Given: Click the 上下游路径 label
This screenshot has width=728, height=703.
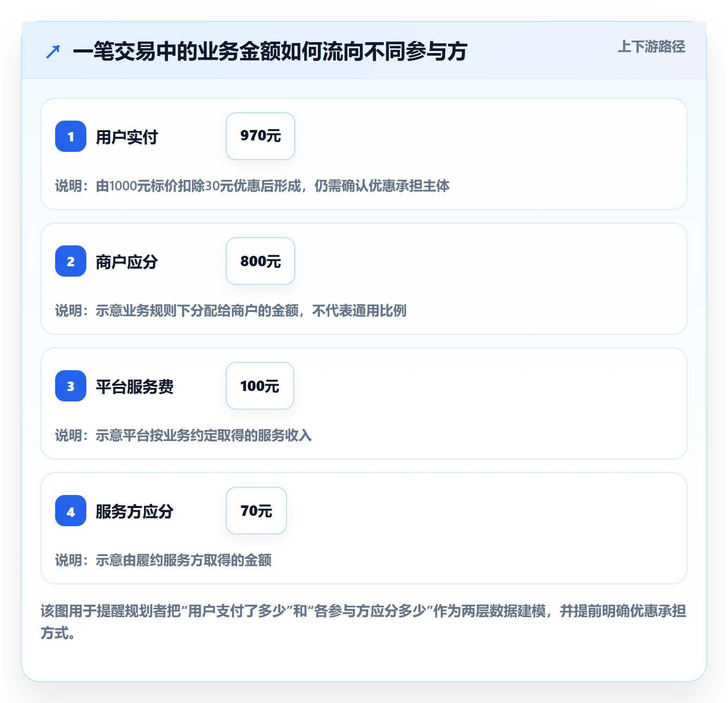Looking at the screenshot, I should 651,47.
